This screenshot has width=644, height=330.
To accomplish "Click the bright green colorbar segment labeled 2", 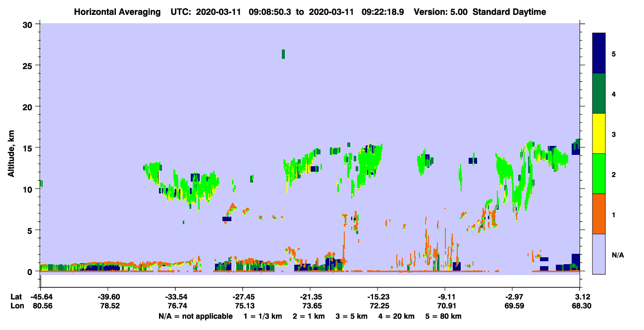I will click(599, 174).
